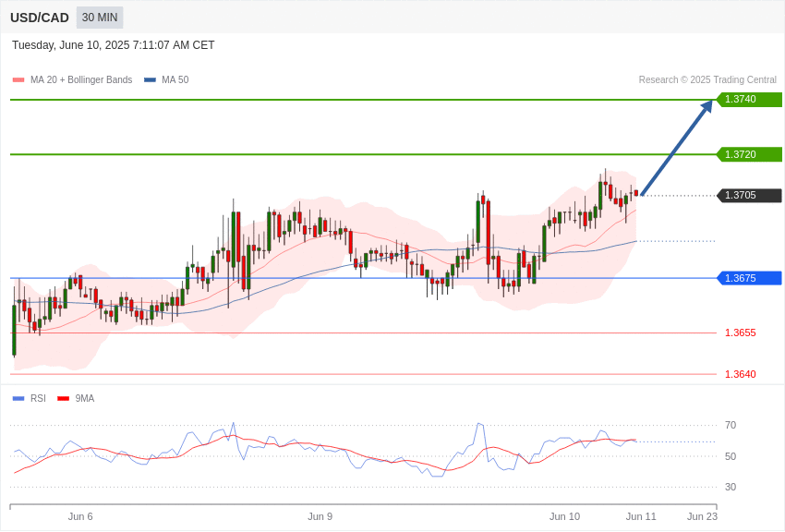
Task: Click the RSI legend blue swatch
Action: [x=18, y=398]
